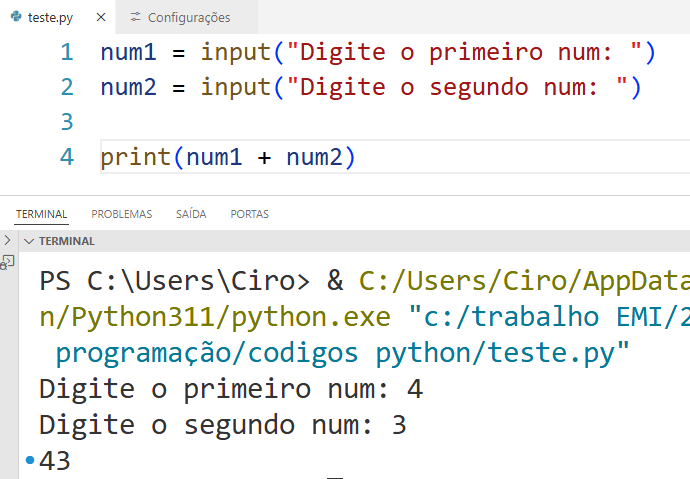Expand the side chevron left of TERMINAL header
This screenshot has width=690, height=479.
7,241
